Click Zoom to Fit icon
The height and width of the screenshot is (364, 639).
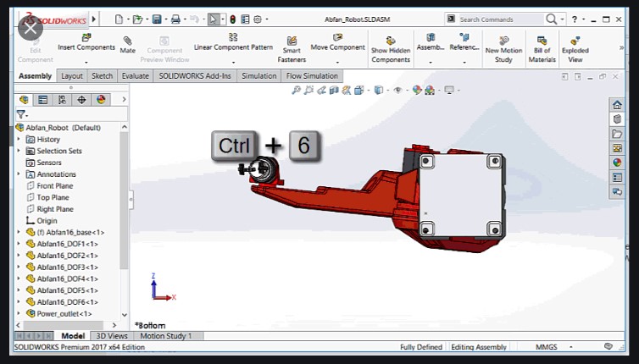[x=297, y=90]
